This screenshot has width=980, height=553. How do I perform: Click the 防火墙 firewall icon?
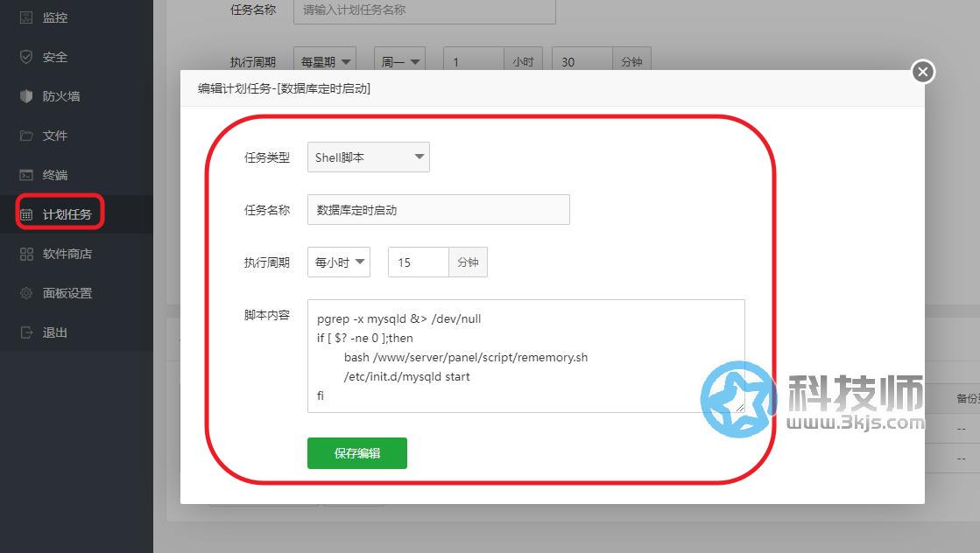click(x=26, y=96)
